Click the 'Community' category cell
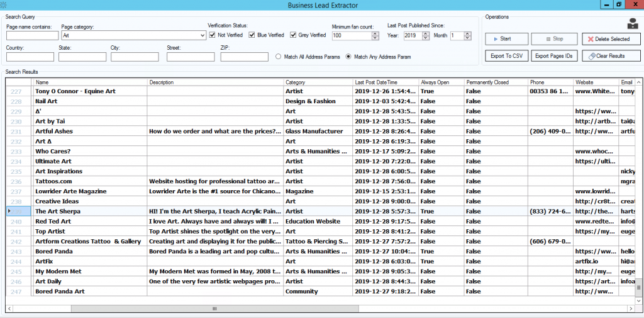The width and height of the screenshot is (644, 318). pyautogui.click(x=318, y=292)
